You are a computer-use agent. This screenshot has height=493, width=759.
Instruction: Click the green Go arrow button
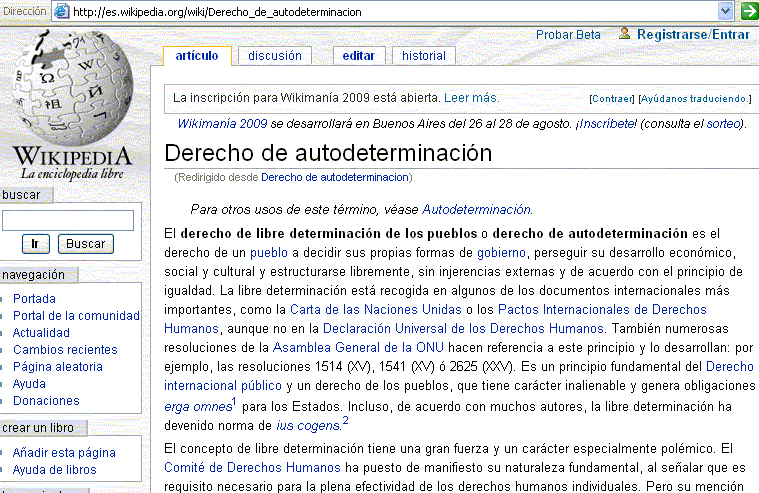click(750, 11)
